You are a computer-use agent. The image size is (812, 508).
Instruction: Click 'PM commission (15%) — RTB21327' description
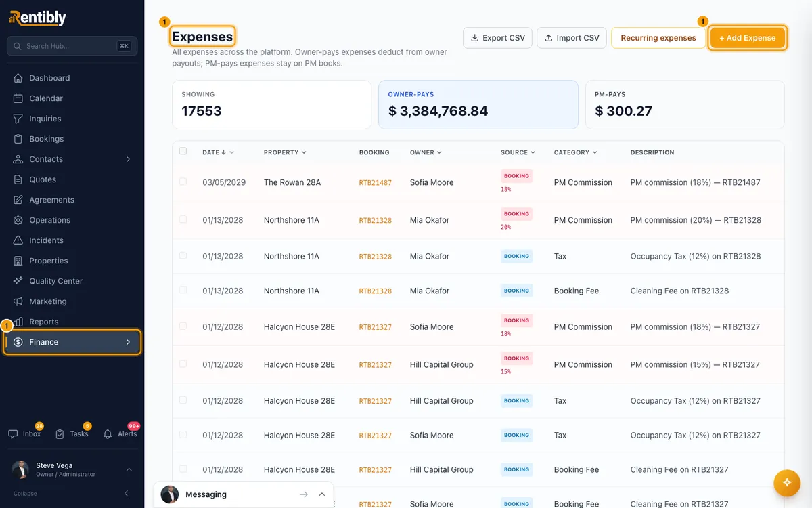pos(695,364)
